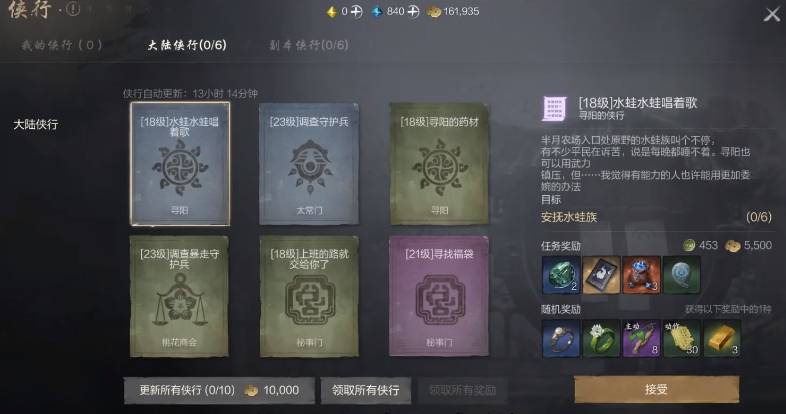Click the red pouch reward icon
786x414 pixels.
coord(641,275)
